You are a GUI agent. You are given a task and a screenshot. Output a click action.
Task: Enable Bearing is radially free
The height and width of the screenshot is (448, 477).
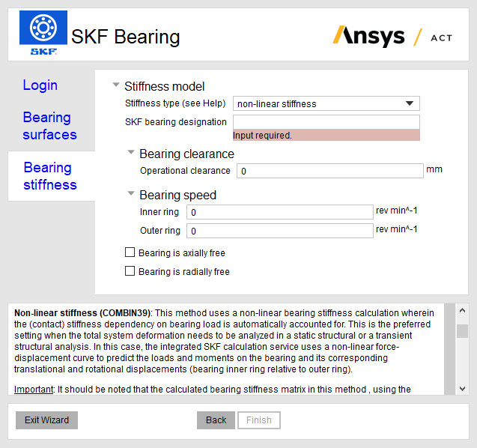tap(130, 271)
